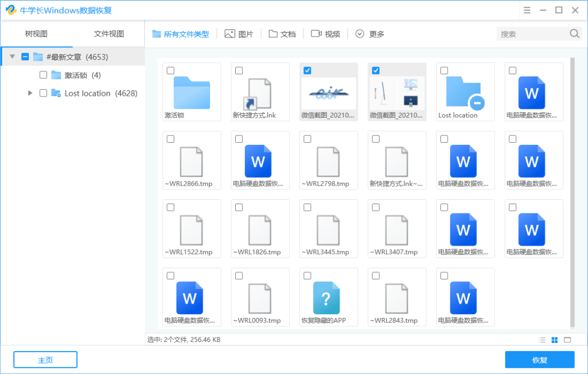
Task: Select the 图片 file type filter icon
Action: point(230,33)
